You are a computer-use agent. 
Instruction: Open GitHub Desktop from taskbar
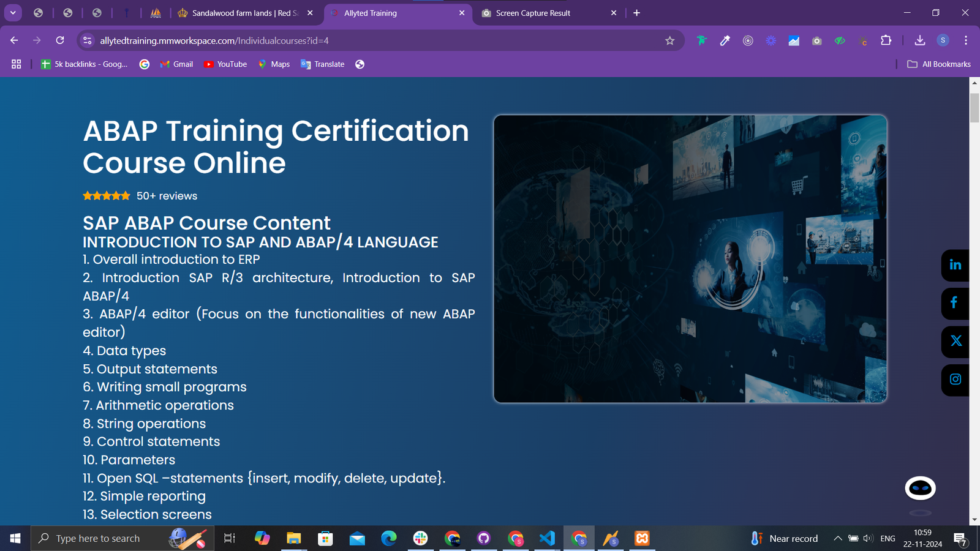(x=484, y=538)
